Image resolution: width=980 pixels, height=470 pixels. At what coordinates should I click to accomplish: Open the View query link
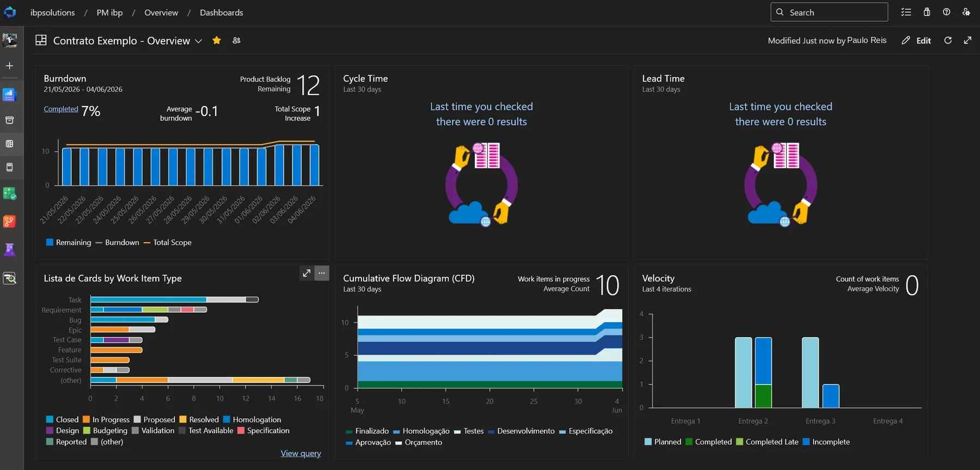[301, 453]
